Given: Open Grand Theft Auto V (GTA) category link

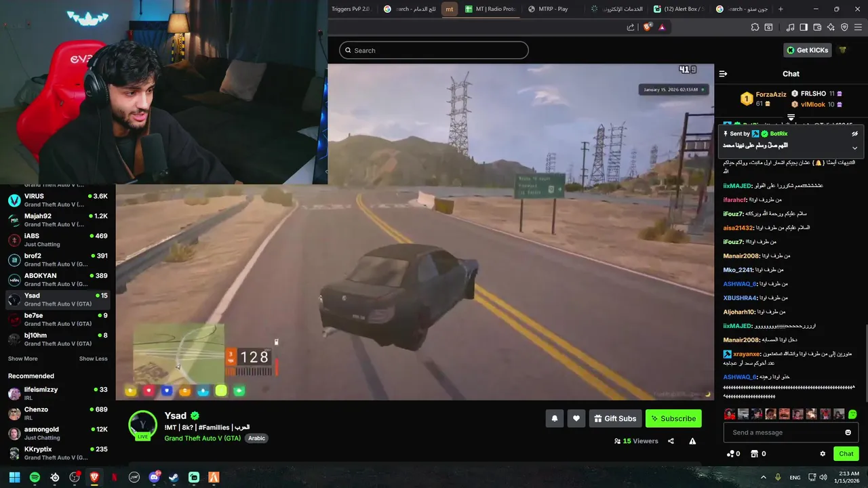Looking at the screenshot, I should (203, 439).
